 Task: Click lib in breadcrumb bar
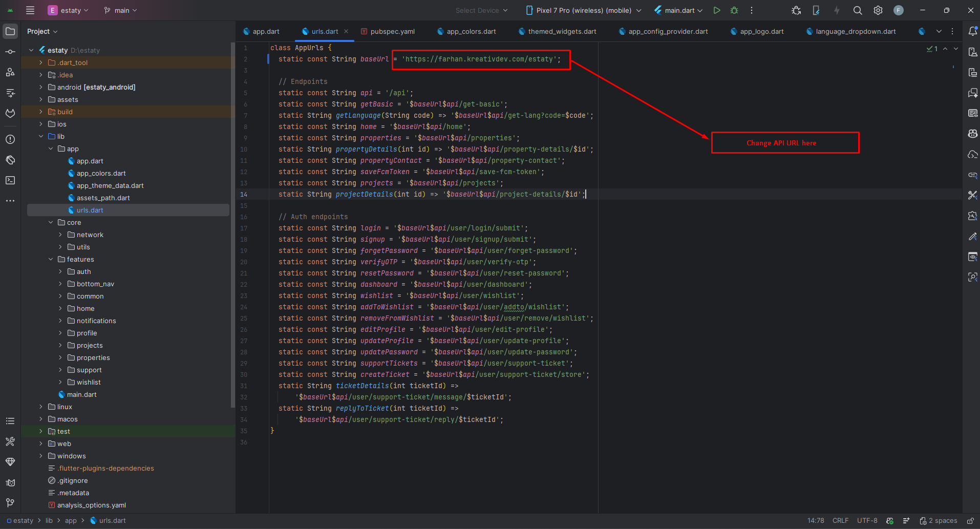pyautogui.click(x=49, y=521)
